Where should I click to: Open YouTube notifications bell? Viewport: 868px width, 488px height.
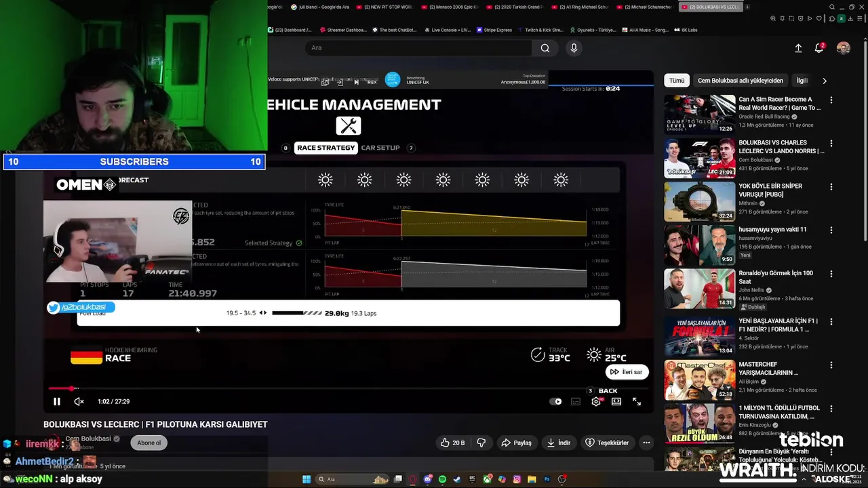pyautogui.click(x=819, y=48)
